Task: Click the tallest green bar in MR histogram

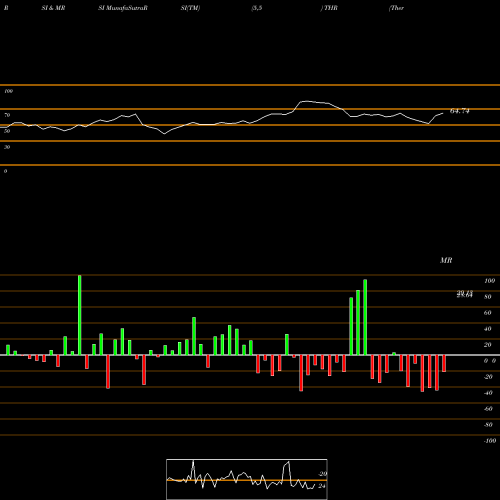Action: point(80,315)
